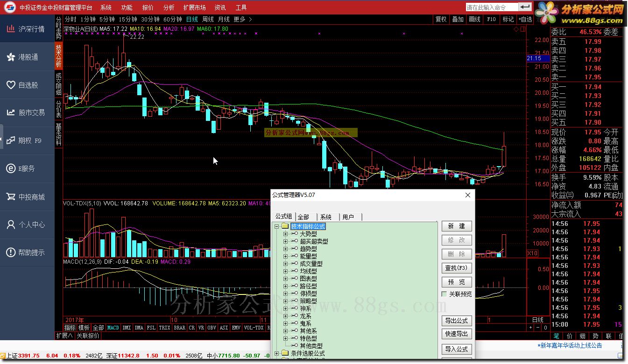628x364 pixels.
Task: Open the 分析 menu
Action: 169,7
